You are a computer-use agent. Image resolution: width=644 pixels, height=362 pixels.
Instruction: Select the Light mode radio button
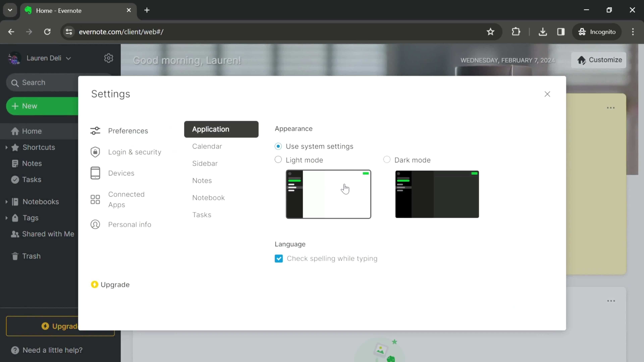[x=278, y=160]
